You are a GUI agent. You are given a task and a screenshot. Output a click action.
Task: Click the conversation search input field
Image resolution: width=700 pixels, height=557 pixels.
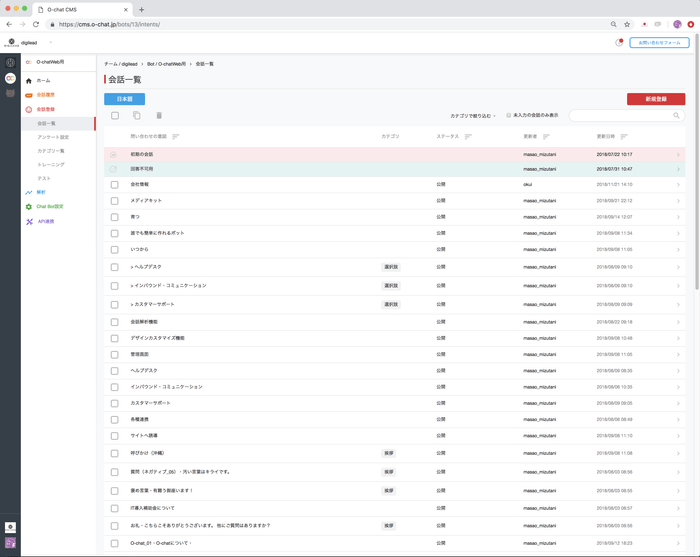click(621, 116)
